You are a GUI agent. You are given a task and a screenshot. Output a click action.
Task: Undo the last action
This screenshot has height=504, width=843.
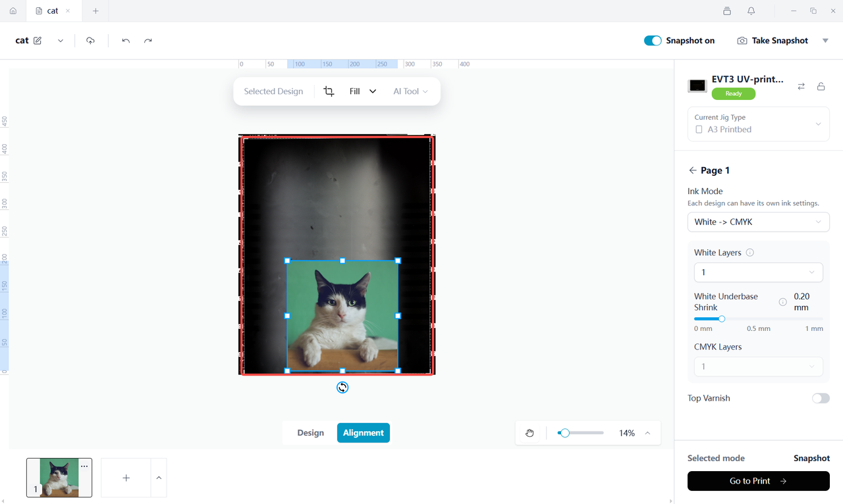(x=126, y=41)
